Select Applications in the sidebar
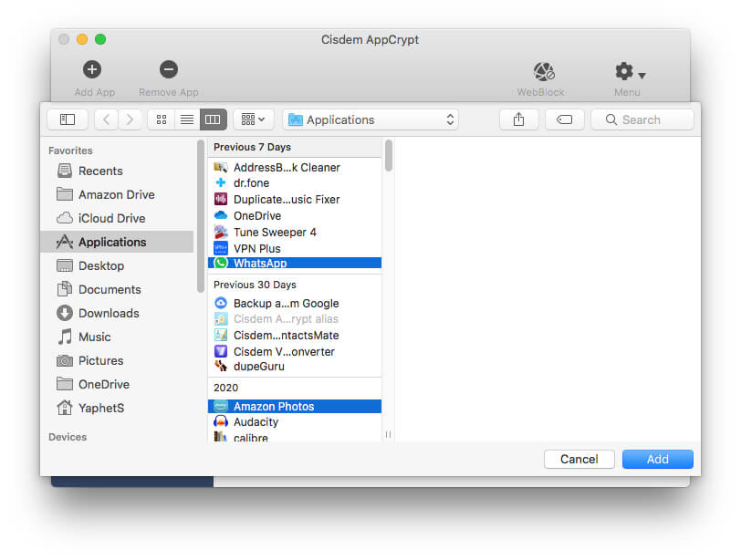The height and width of the screenshot is (560, 741). click(118, 242)
